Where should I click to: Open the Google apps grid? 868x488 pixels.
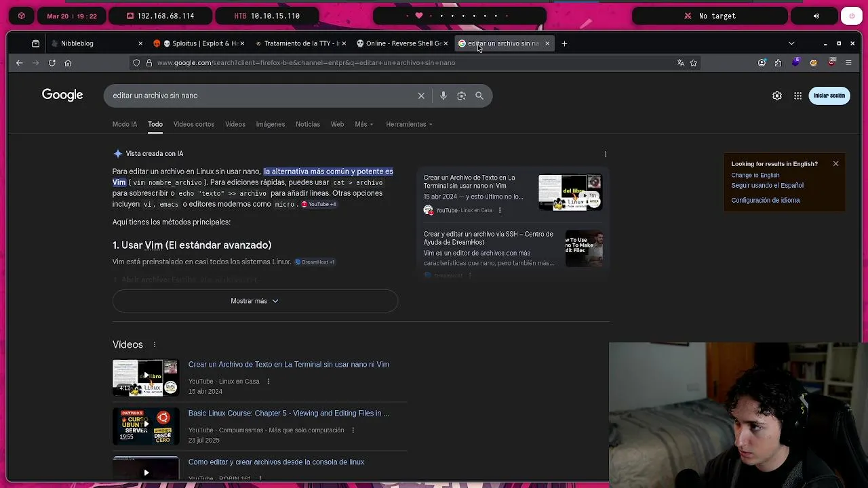(797, 96)
